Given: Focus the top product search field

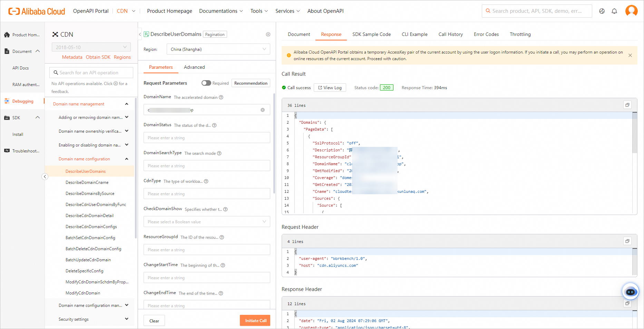Looking at the screenshot, I should point(537,11).
